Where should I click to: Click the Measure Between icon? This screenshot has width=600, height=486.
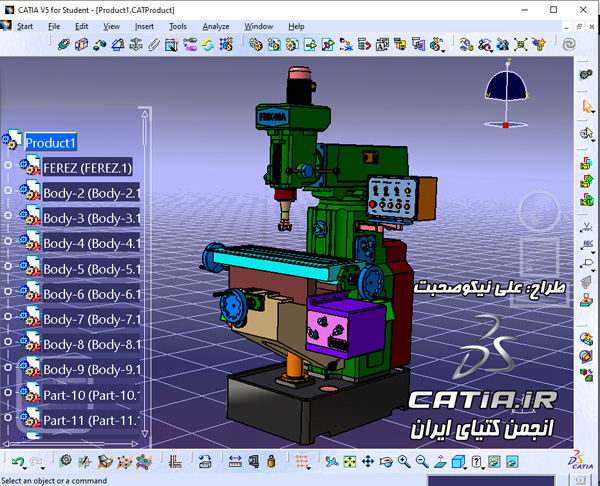pyautogui.click(x=235, y=462)
